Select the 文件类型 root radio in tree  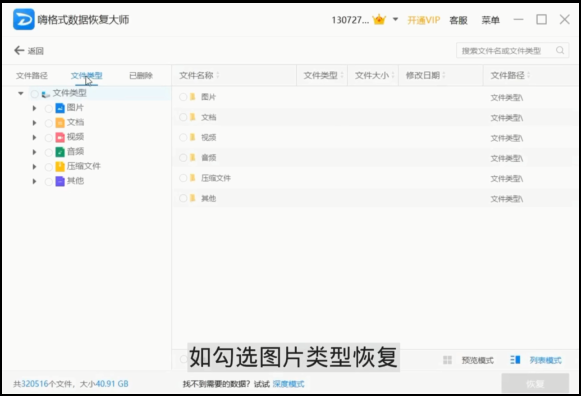[34, 94]
